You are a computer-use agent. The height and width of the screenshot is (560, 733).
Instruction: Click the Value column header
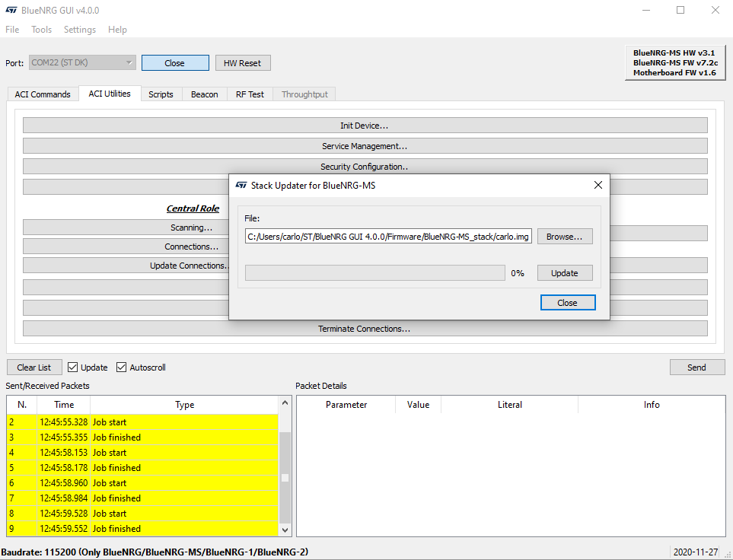(x=418, y=405)
